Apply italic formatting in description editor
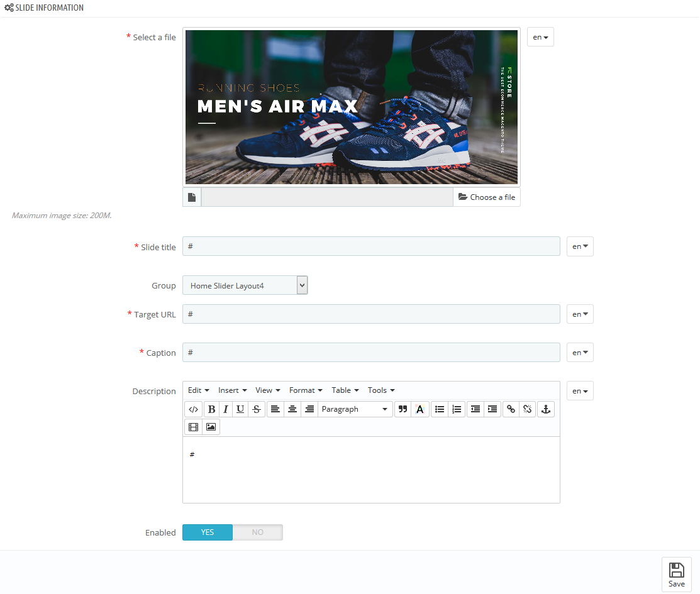This screenshot has width=700, height=594. coord(226,409)
